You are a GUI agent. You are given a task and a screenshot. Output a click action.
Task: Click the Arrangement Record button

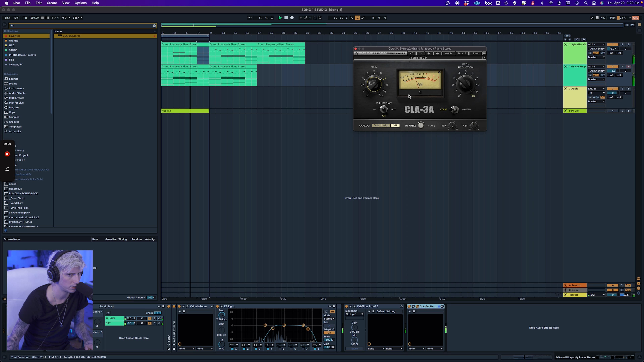[x=292, y=18]
